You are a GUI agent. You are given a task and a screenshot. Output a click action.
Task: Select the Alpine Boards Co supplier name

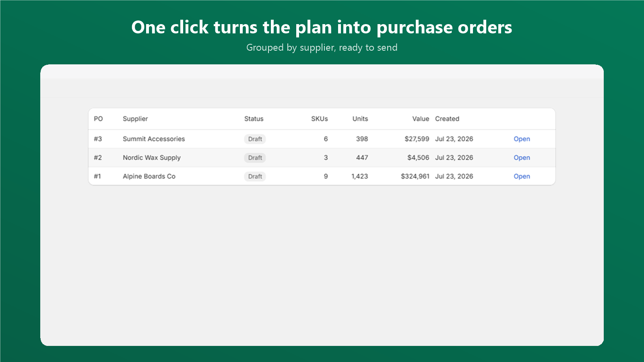click(x=149, y=176)
